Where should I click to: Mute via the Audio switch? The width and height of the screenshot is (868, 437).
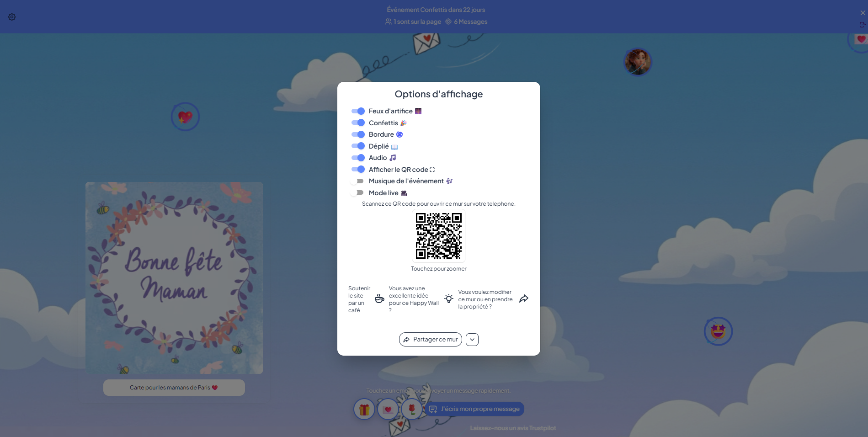(x=358, y=158)
